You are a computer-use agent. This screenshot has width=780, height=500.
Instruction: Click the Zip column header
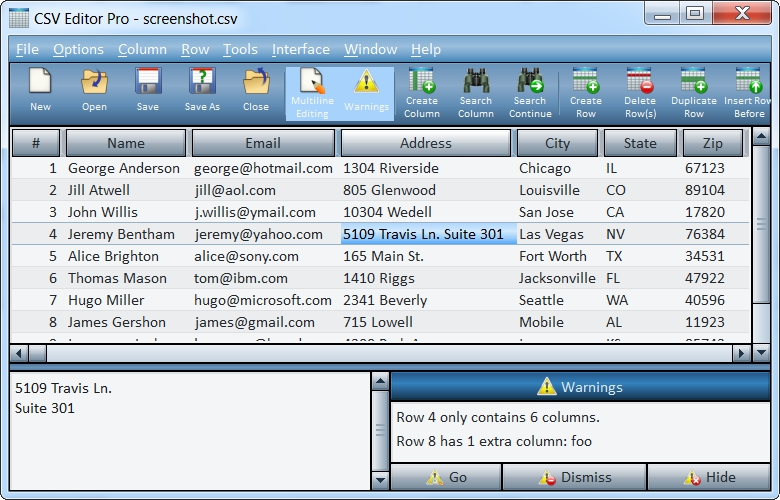tap(713, 143)
